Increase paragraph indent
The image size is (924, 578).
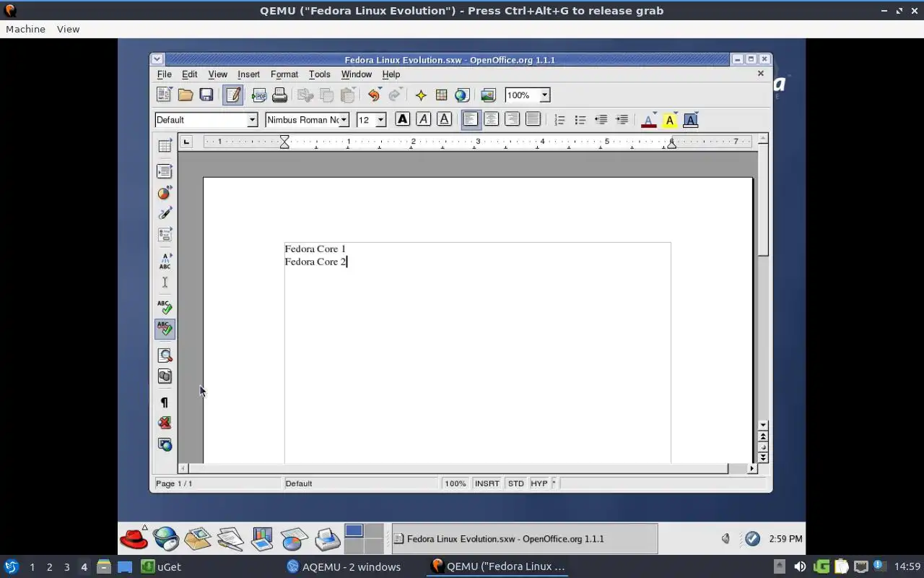tap(622, 119)
